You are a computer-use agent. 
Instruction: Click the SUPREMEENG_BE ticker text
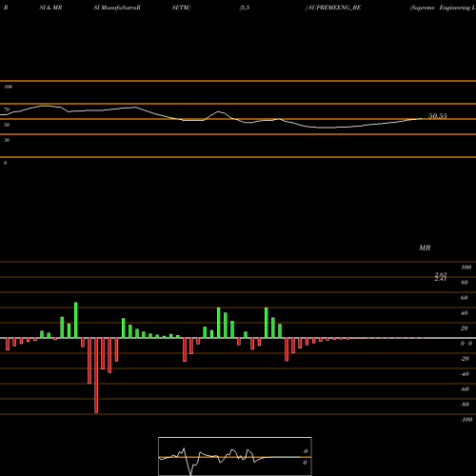(x=334, y=8)
